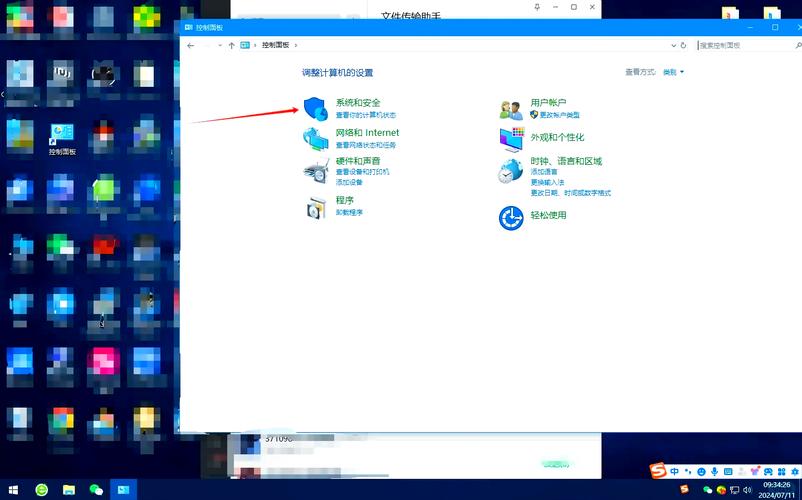
Task: Select the 添加设备 link
Action: click(349, 182)
